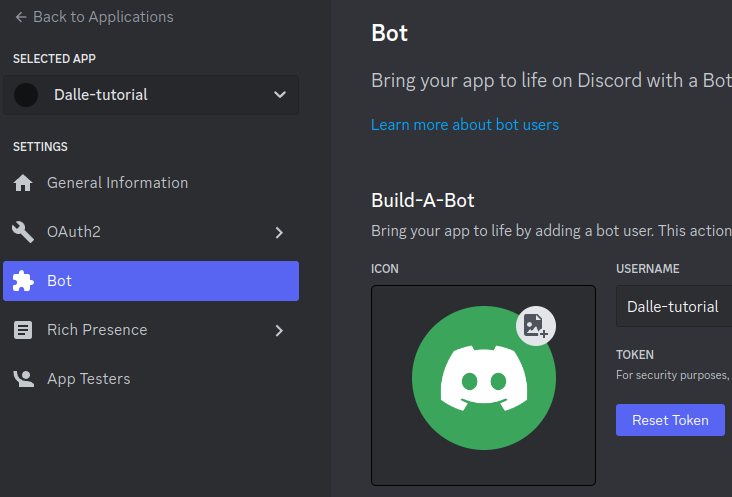Click the dark app avatar beside Dalle-tutorial
732x497 pixels.
coord(27,95)
